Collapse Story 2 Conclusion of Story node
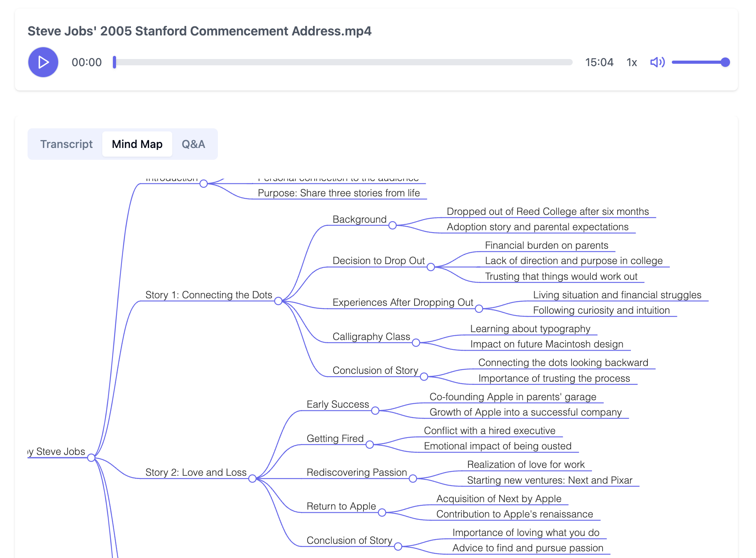Screen dimensions: 756x558 [398, 547]
